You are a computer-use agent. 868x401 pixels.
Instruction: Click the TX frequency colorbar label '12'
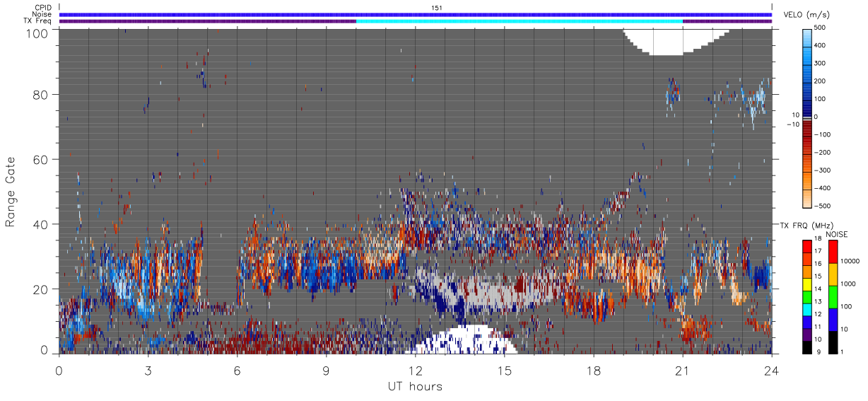818,314
